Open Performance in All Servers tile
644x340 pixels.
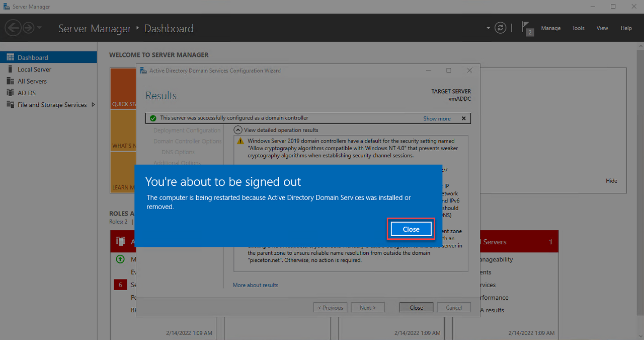pos(493,298)
